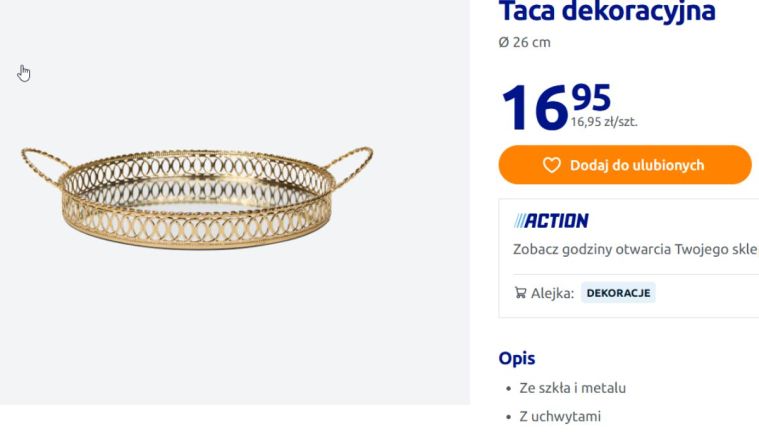Click the 'Z uchwytami' description item
The height and width of the screenshot is (443, 759).
[560, 416]
